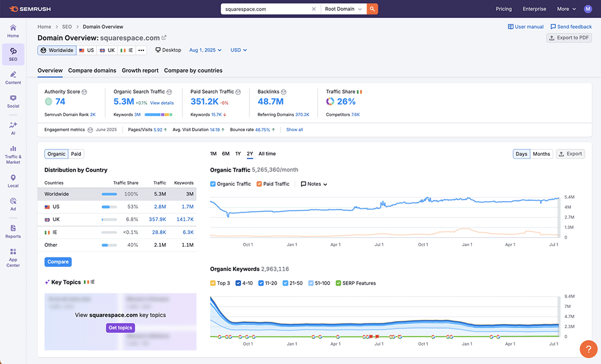Open the Ad sidebar section
The height and width of the screenshot is (364, 601).
point(13,205)
